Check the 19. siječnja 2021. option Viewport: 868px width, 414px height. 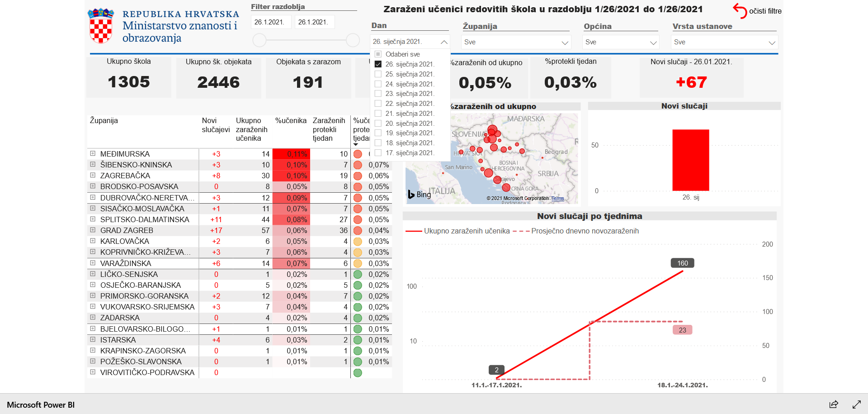[x=378, y=133]
